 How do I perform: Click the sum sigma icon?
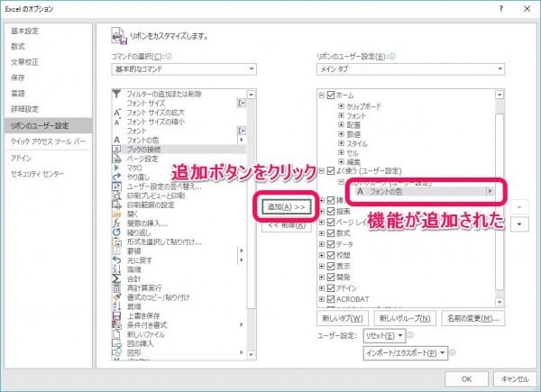(x=116, y=278)
